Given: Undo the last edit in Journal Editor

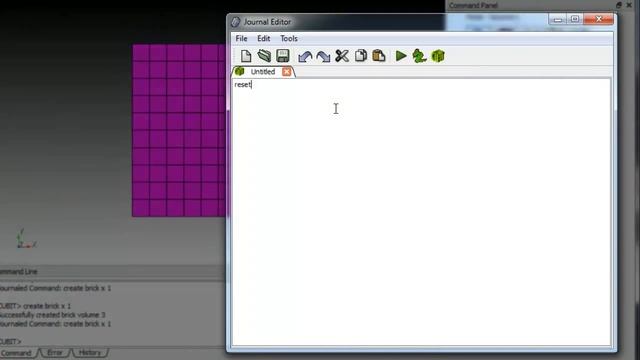Looking at the screenshot, I should tap(305, 56).
